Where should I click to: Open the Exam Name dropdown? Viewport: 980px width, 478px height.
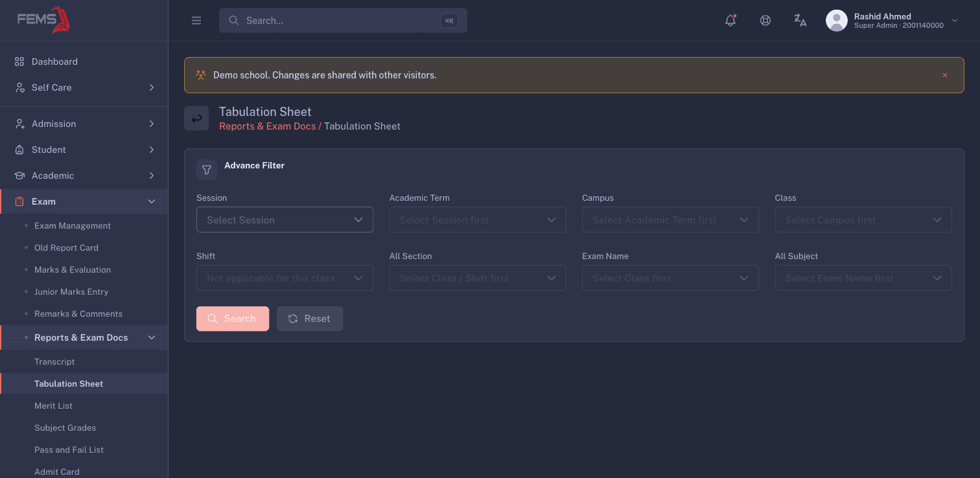tap(670, 278)
